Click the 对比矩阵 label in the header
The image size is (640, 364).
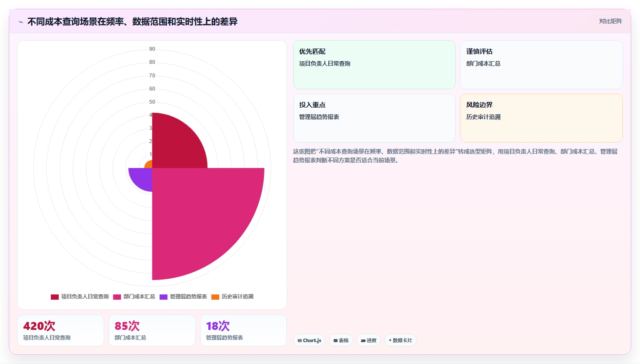pyautogui.click(x=610, y=21)
